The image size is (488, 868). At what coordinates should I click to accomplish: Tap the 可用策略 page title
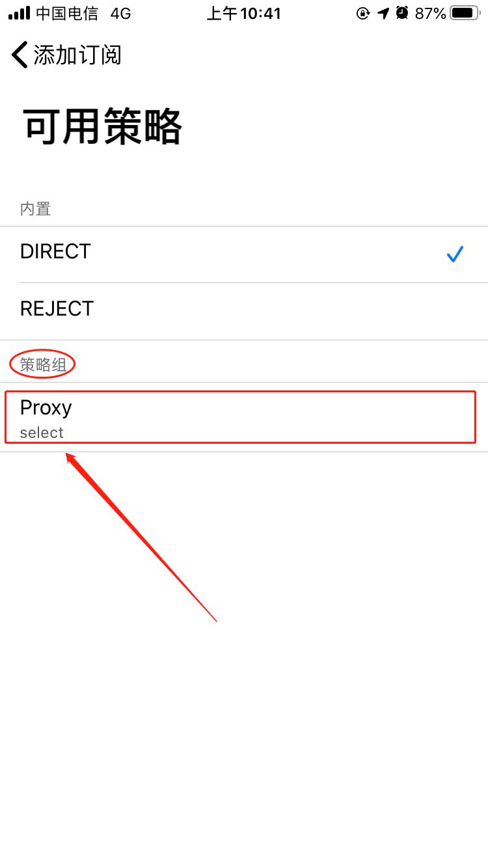102,126
